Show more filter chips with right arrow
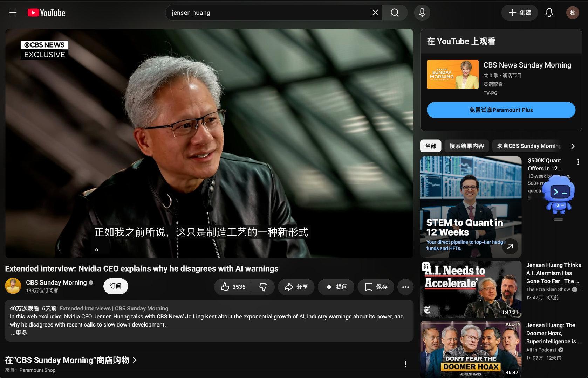The width and height of the screenshot is (588, 378). [x=573, y=146]
